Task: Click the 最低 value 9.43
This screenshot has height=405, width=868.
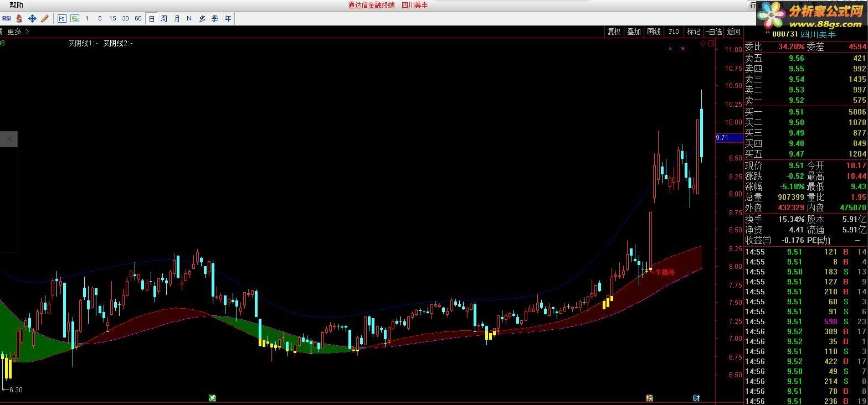Action: 858,186
